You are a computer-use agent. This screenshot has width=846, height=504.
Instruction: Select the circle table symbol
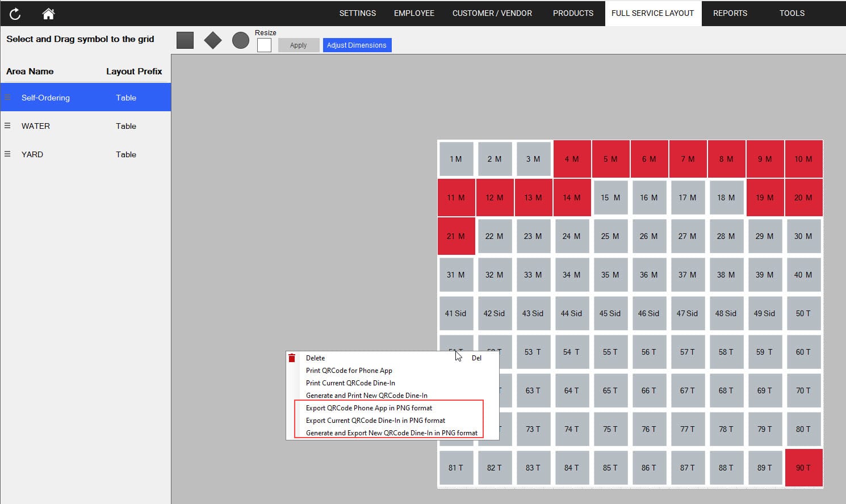241,40
